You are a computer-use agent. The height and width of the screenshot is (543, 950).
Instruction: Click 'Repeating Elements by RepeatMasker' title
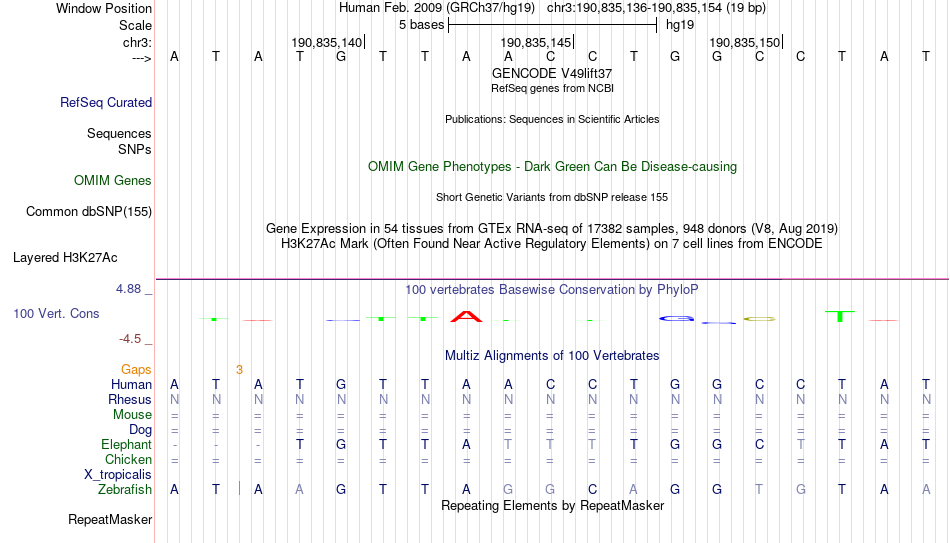click(x=553, y=505)
